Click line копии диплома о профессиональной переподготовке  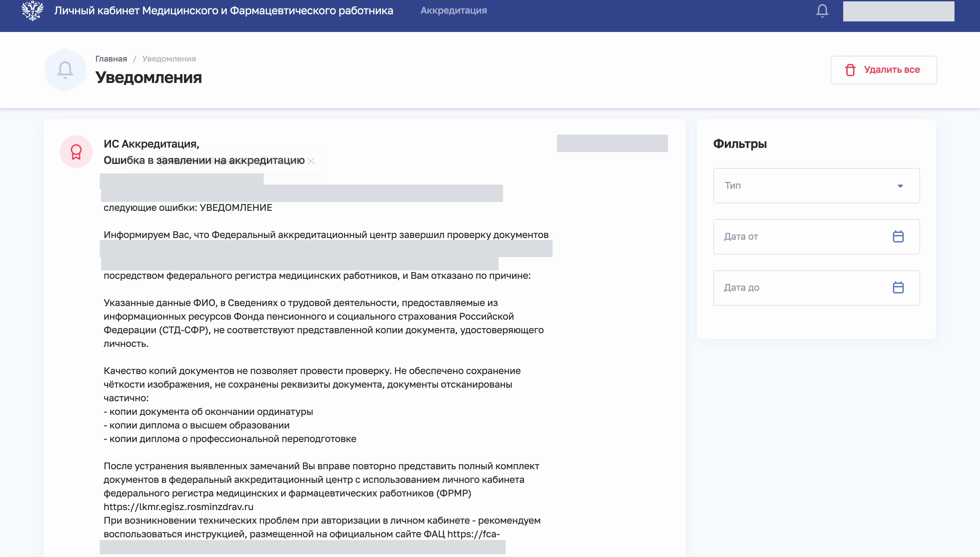230,439
